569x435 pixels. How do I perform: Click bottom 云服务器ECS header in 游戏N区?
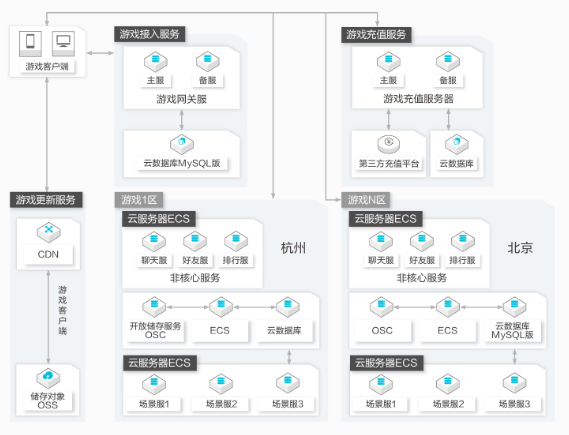pos(386,363)
